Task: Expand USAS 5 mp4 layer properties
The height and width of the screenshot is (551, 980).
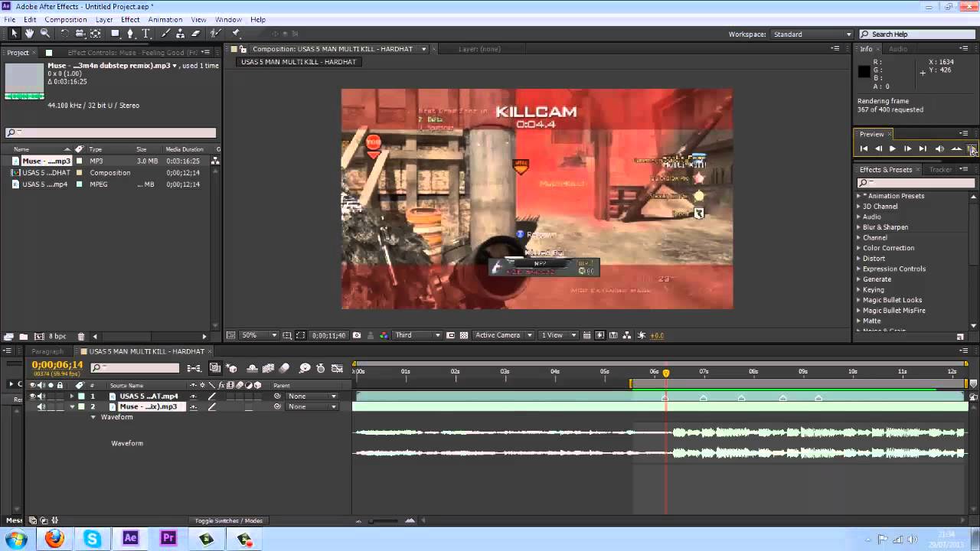Action: pos(72,396)
